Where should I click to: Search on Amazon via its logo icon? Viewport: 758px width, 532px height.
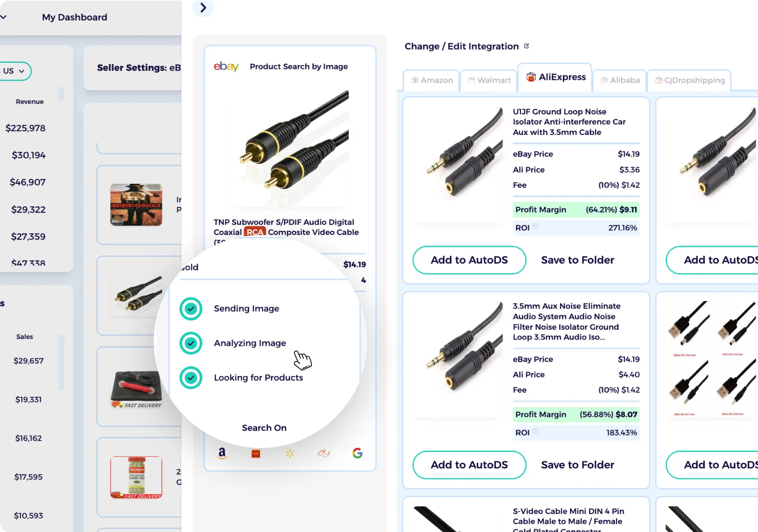[222, 453]
